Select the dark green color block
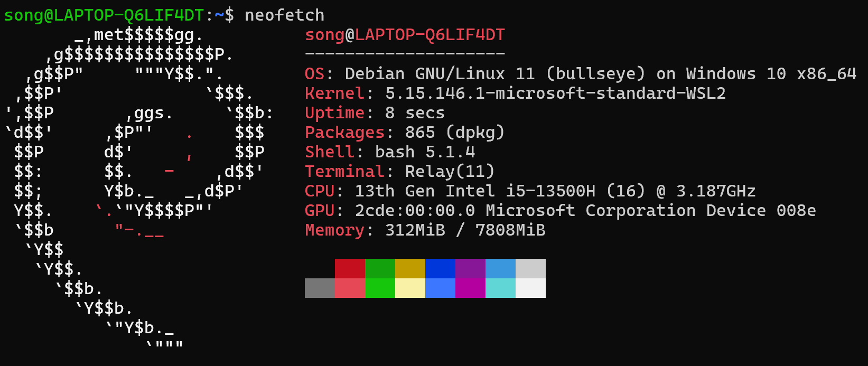This screenshot has height=366, width=868. coord(380,268)
